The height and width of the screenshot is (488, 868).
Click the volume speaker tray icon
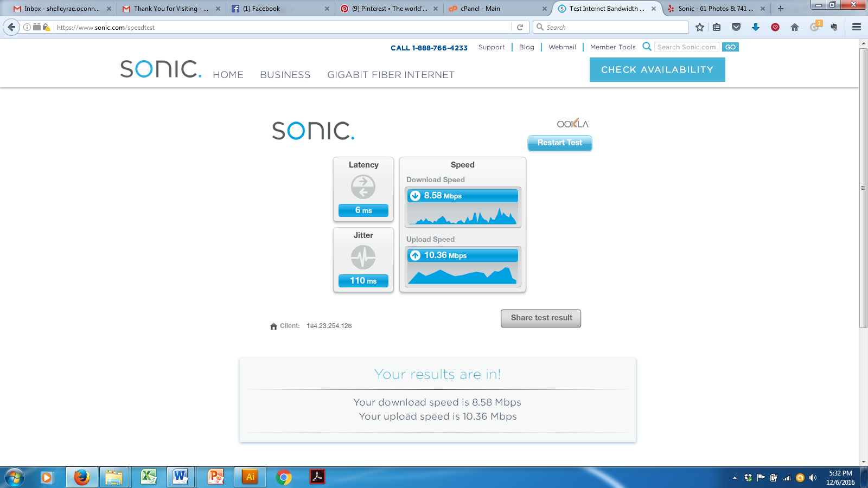point(813,478)
